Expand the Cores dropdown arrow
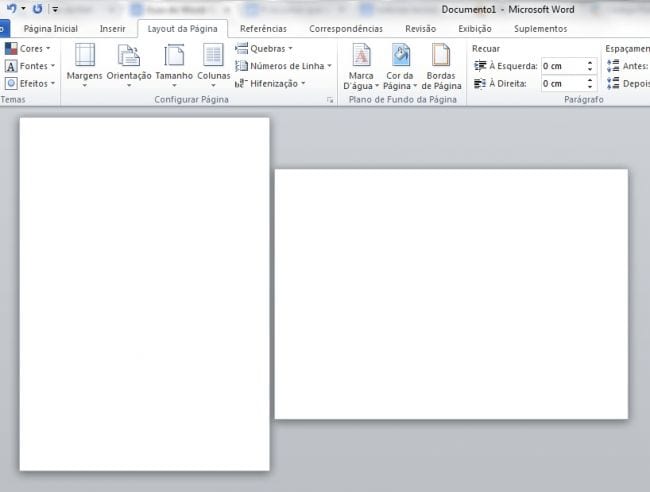Viewport: 650px width, 492px height. 48,48
